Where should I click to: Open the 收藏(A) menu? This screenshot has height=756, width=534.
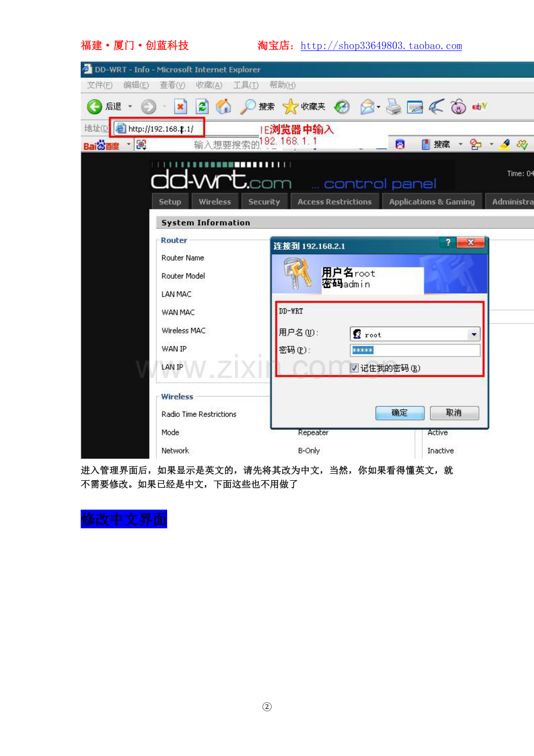coord(209,85)
